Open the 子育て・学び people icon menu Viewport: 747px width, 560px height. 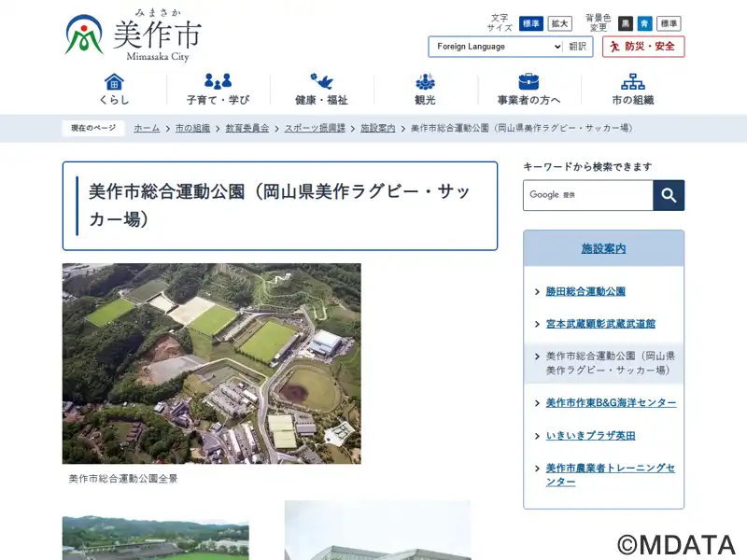(218, 81)
